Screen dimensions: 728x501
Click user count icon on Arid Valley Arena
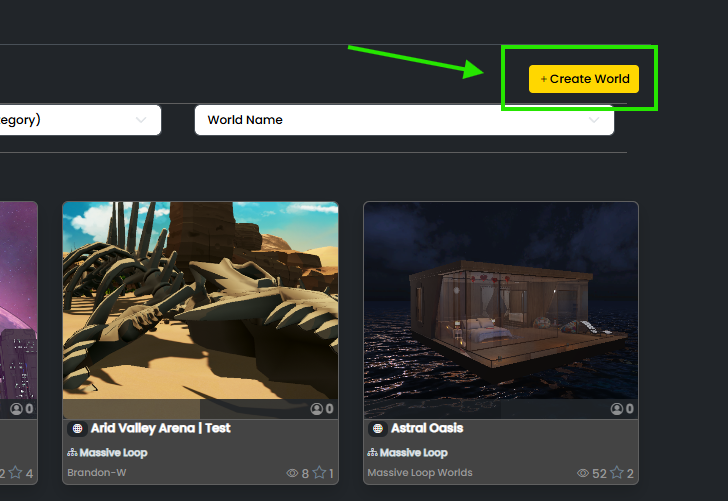click(x=317, y=409)
